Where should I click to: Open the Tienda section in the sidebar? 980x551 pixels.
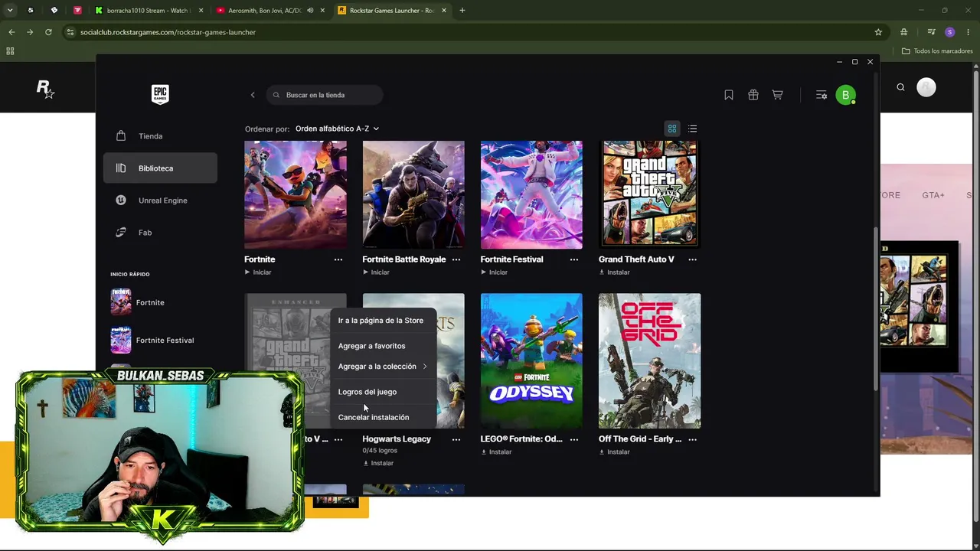point(160,136)
